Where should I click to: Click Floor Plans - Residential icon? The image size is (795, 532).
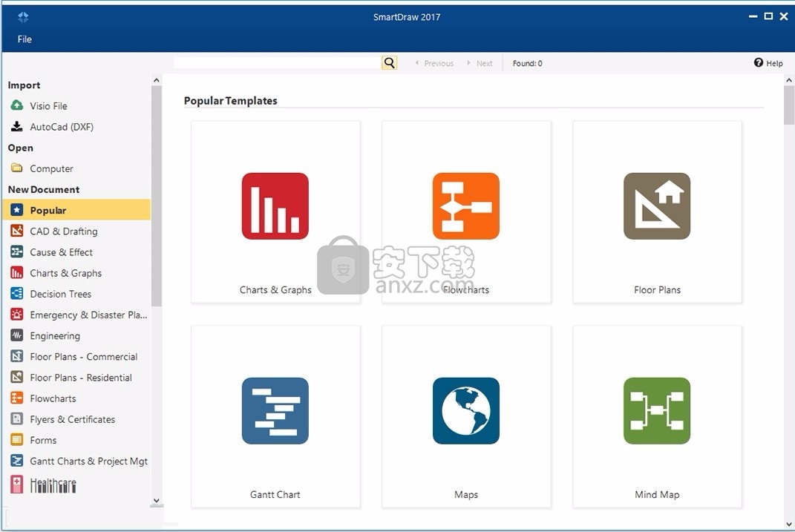[17, 377]
